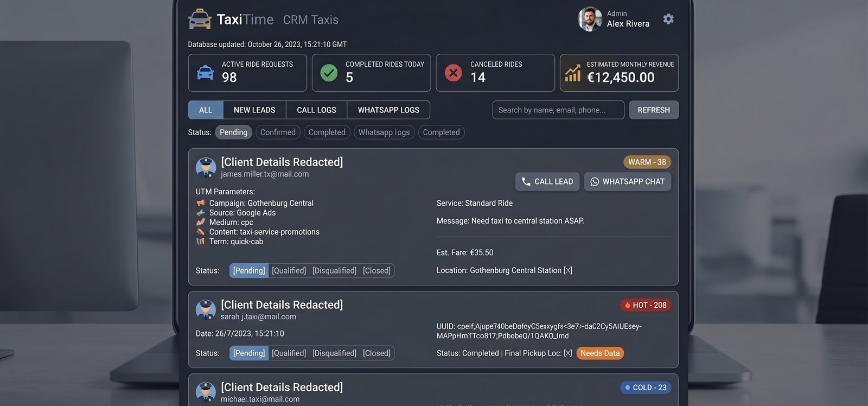Click the icon next to Source: Google Ads
This screenshot has width=868, height=406.
click(201, 213)
